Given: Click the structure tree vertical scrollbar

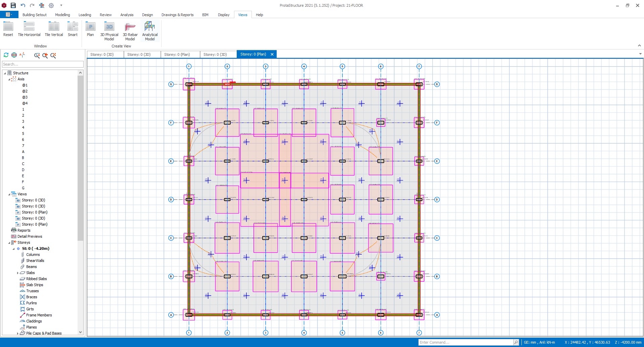Looking at the screenshot, I should (x=80, y=158).
